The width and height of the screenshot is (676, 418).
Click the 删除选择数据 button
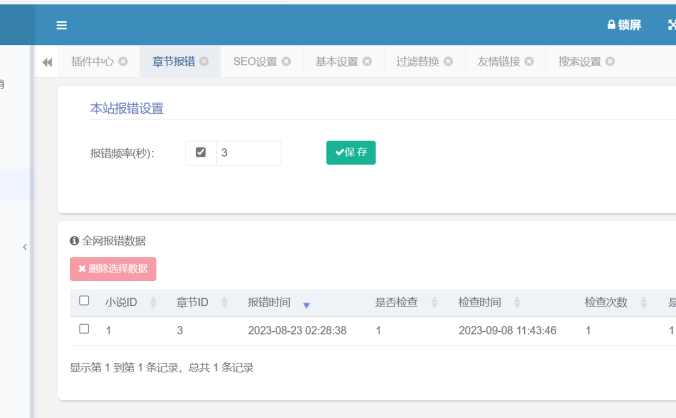click(x=113, y=269)
